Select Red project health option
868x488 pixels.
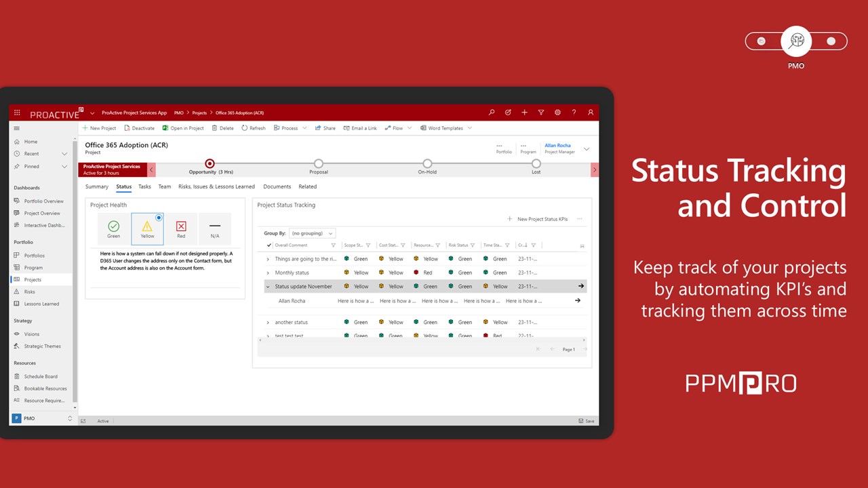pyautogui.click(x=181, y=229)
